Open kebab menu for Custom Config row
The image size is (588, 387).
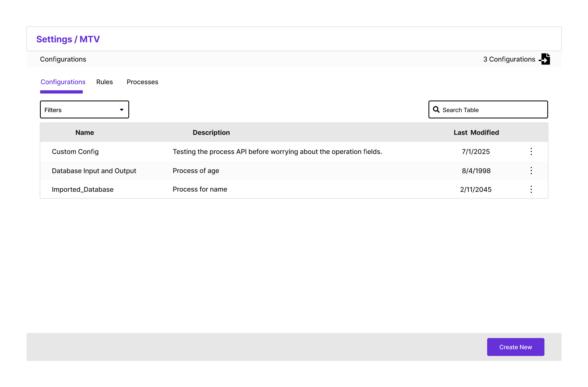tap(531, 151)
